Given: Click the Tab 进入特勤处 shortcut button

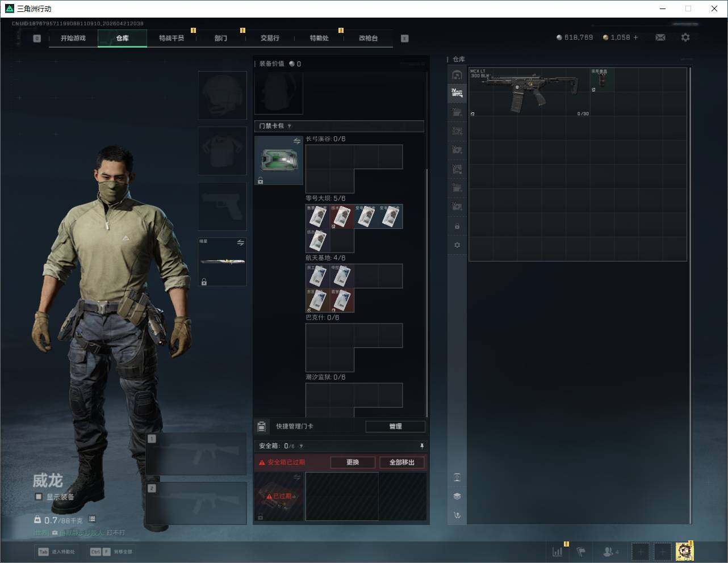Looking at the screenshot, I should (x=57, y=552).
